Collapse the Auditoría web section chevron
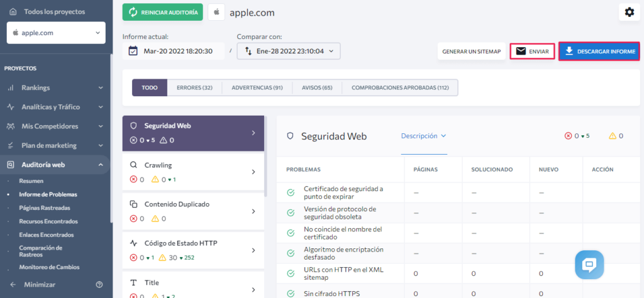The width and height of the screenshot is (644, 298). click(101, 165)
